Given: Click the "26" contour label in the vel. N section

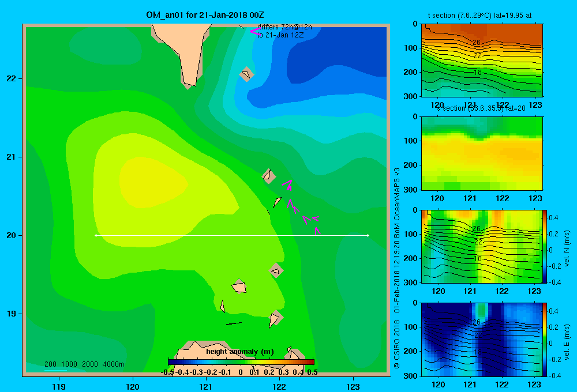Looking at the screenshot, I should coord(477,229).
